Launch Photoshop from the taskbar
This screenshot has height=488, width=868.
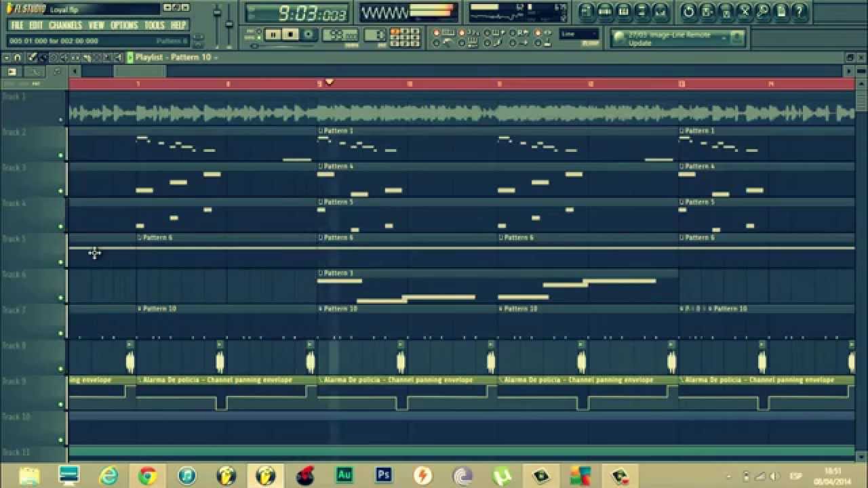pyautogui.click(x=383, y=476)
